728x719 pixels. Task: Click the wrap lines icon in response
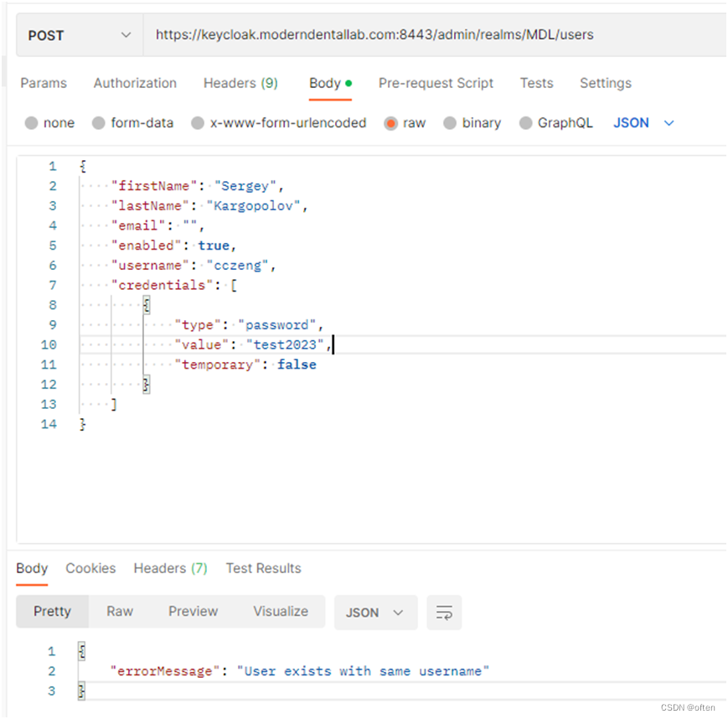(x=444, y=613)
